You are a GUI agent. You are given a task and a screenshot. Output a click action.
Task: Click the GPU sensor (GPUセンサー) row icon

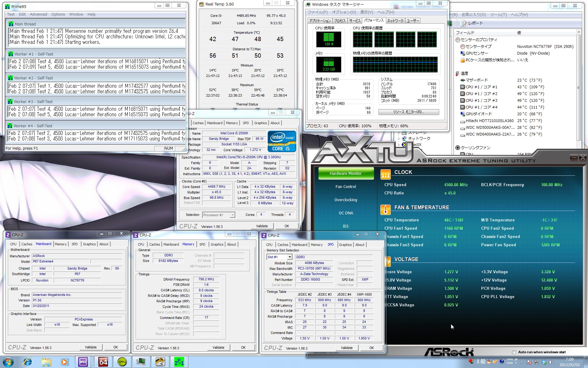point(463,53)
